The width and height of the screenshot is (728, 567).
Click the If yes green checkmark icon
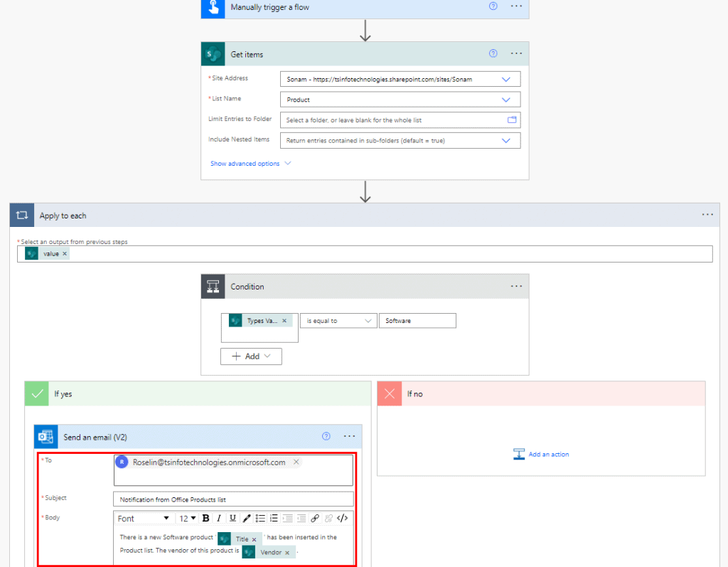[37, 393]
